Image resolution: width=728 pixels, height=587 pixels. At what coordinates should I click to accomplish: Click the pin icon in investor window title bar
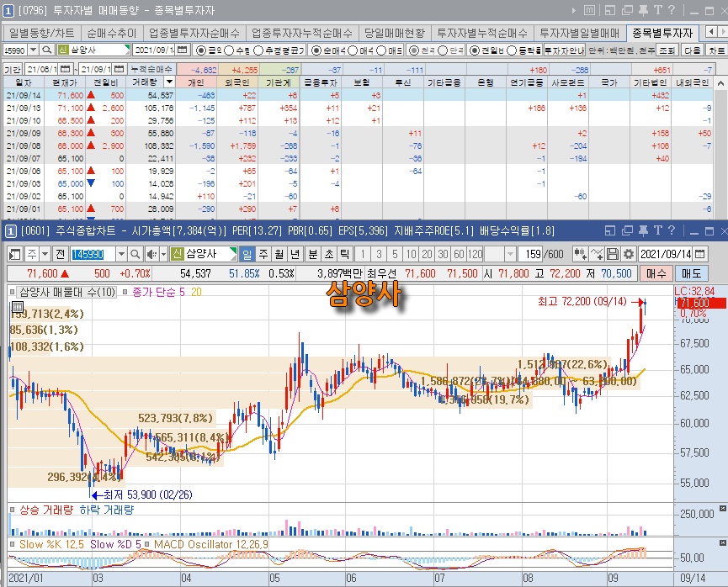point(643,10)
